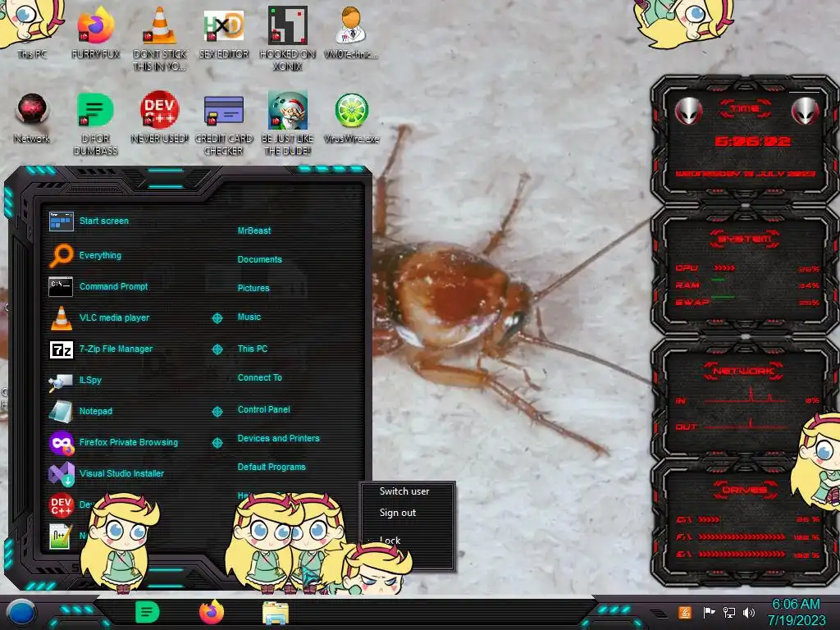Click Start screen icon in start menu

pyautogui.click(x=61, y=221)
